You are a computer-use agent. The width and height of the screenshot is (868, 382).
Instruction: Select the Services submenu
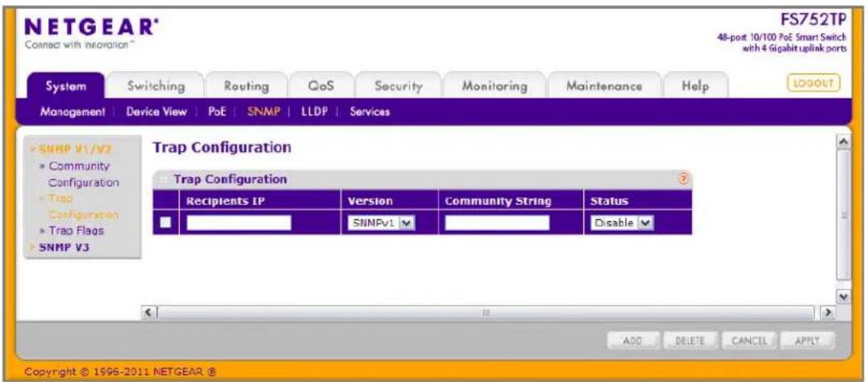tap(369, 112)
